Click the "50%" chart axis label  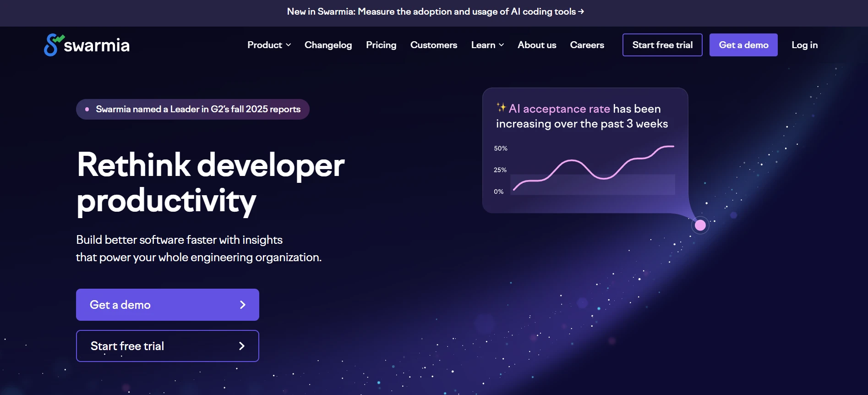click(x=501, y=148)
